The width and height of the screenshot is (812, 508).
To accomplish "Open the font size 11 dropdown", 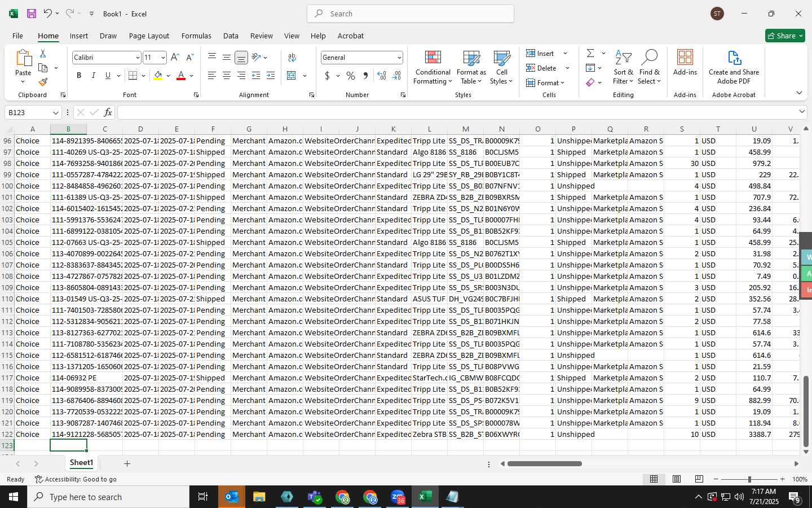I will click(163, 58).
